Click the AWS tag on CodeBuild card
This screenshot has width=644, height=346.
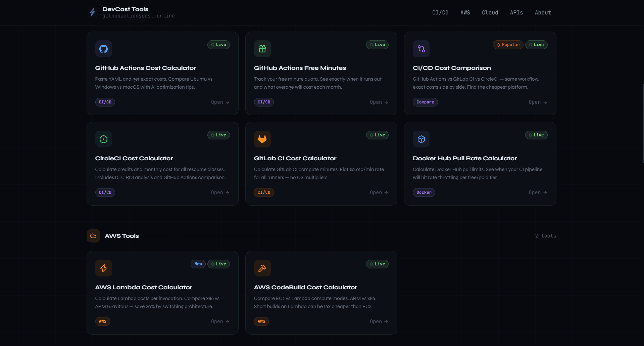[x=261, y=321]
